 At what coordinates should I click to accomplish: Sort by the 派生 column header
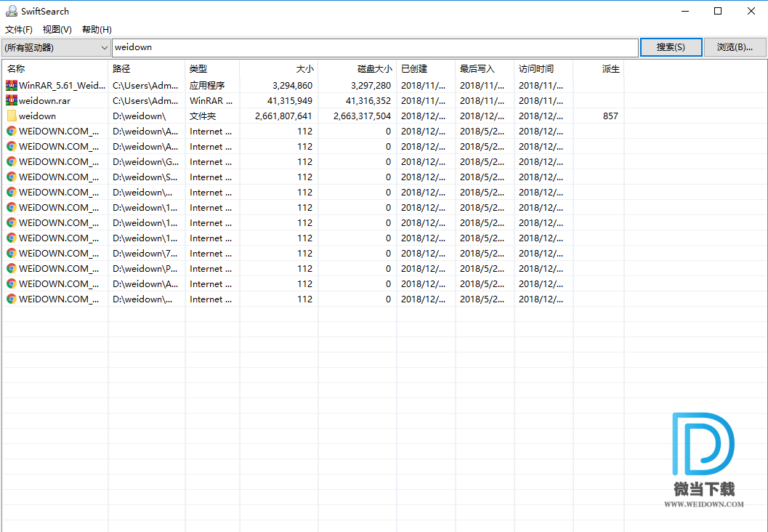pyautogui.click(x=599, y=69)
